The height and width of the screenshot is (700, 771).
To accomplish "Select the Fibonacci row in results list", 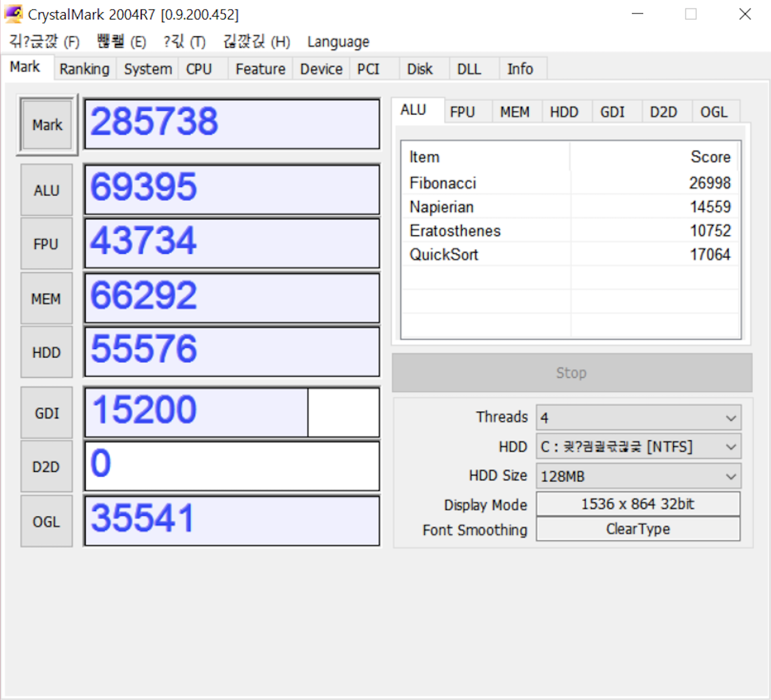I will [570, 183].
